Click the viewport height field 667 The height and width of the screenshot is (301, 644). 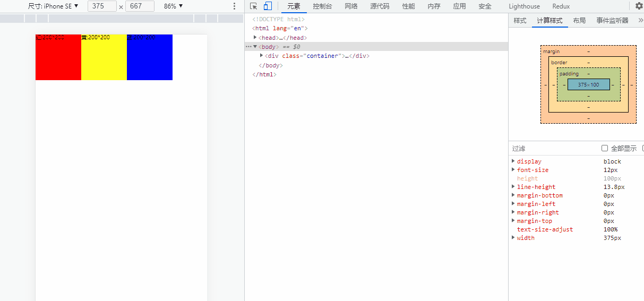[x=140, y=6]
